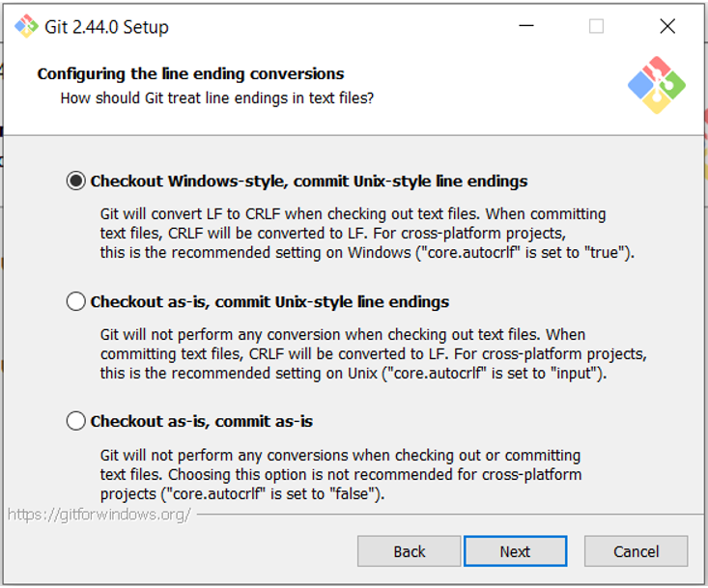Click the description mentioning core.autocrlf set to "input"
Image resolution: width=708 pixels, height=588 pixels.
coord(373,354)
